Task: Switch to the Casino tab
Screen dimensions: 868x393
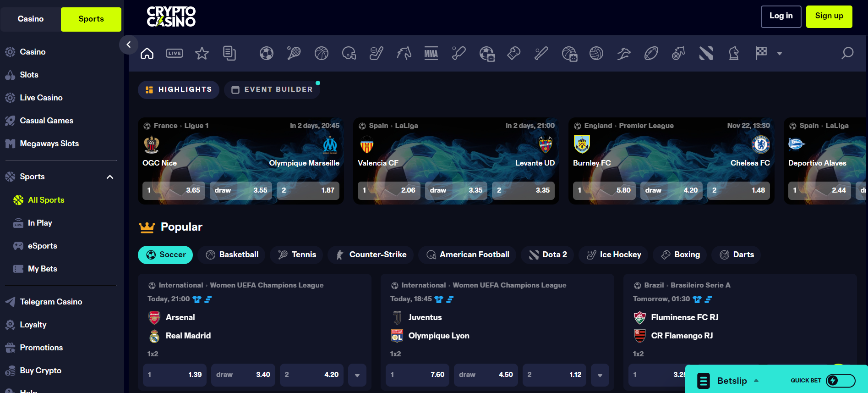Action: pyautogui.click(x=31, y=19)
